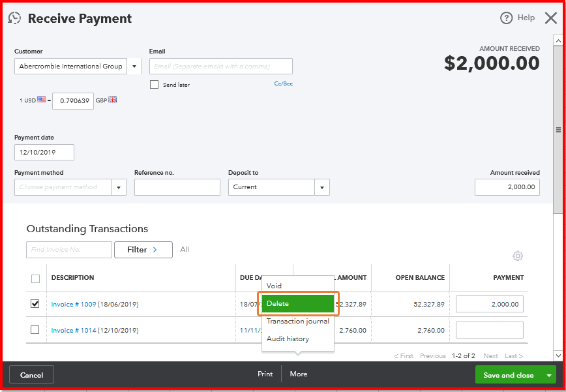
Task: Enable the Send later checkbox
Action: click(x=154, y=84)
